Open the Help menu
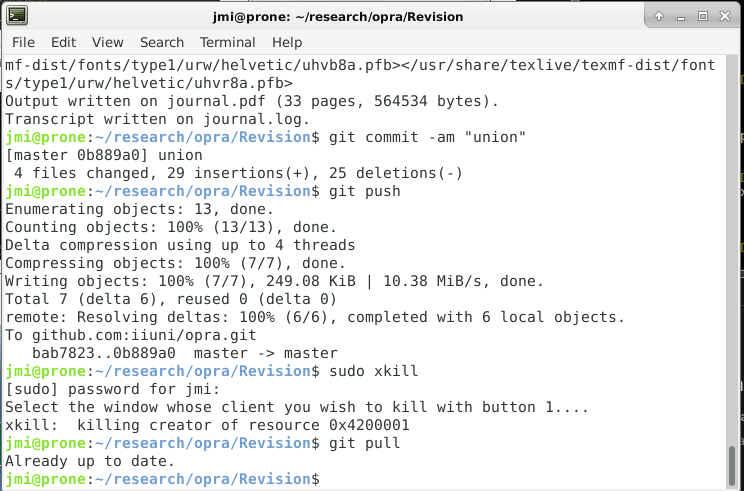Image resolution: width=744 pixels, height=491 pixels. pyautogui.click(x=287, y=42)
